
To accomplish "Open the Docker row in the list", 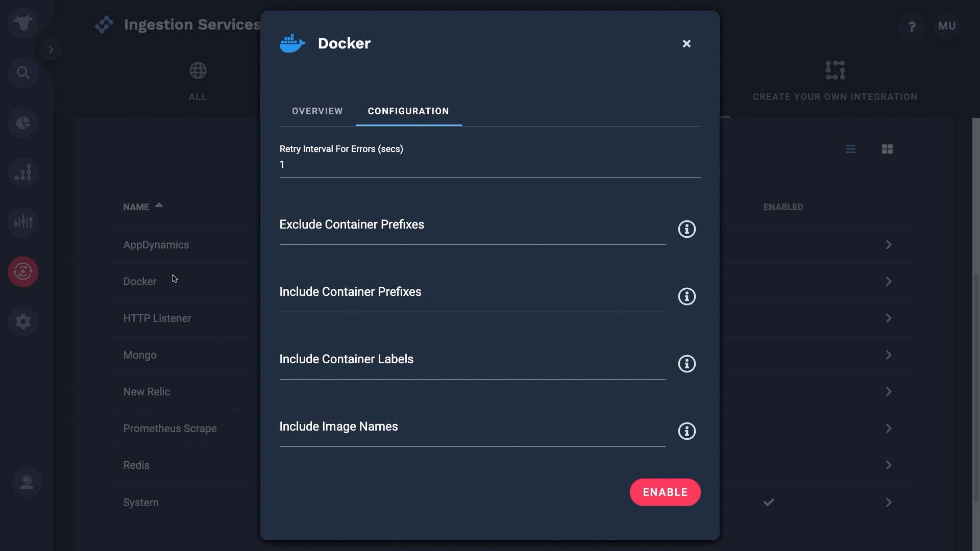I will tap(139, 282).
